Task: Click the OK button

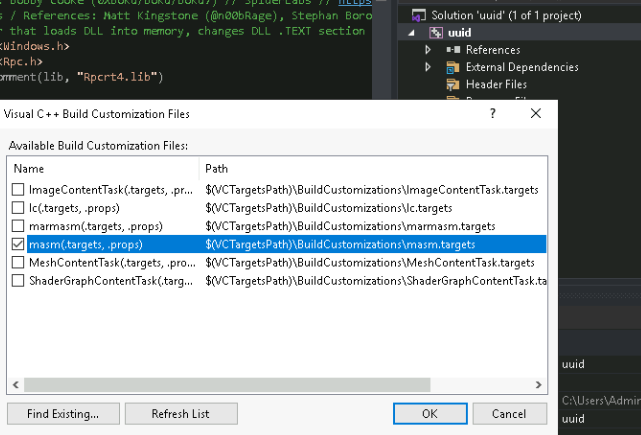Action: click(x=430, y=414)
